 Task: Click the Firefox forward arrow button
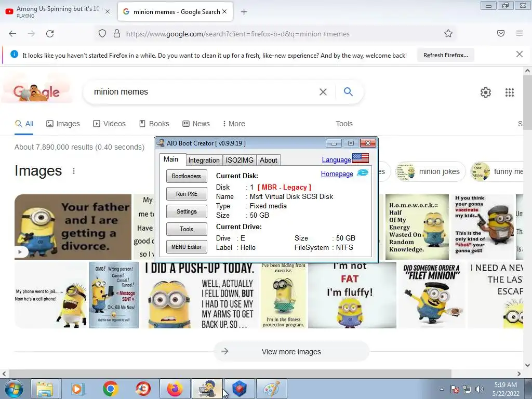click(31, 34)
